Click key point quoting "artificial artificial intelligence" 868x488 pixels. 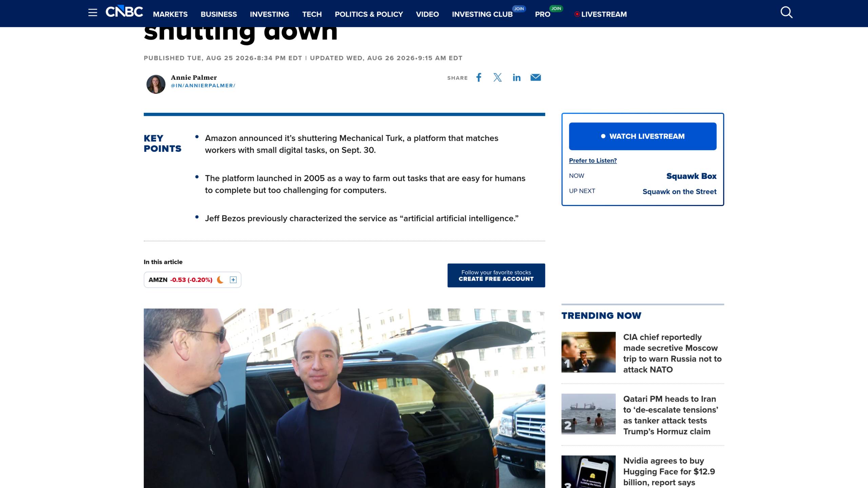(361, 218)
